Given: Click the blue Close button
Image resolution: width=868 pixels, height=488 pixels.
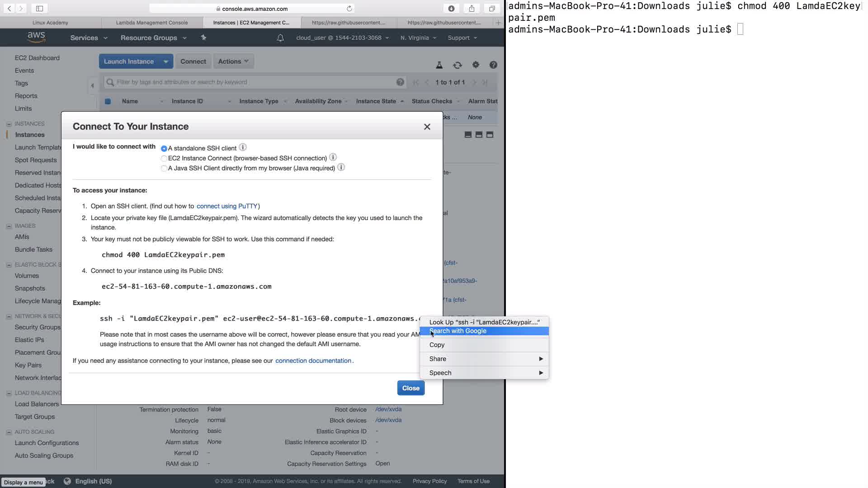Looking at the screenshot, I should (410, 388).
